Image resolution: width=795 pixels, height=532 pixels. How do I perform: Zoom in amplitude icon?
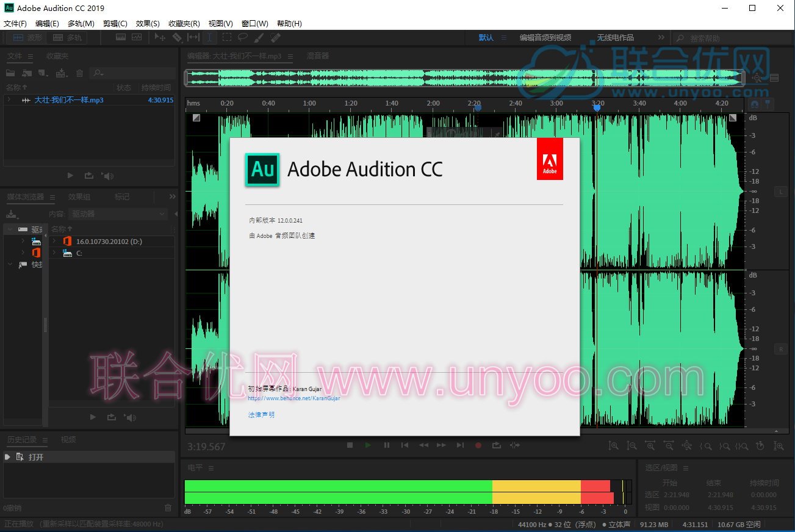(x=613, y=447)
